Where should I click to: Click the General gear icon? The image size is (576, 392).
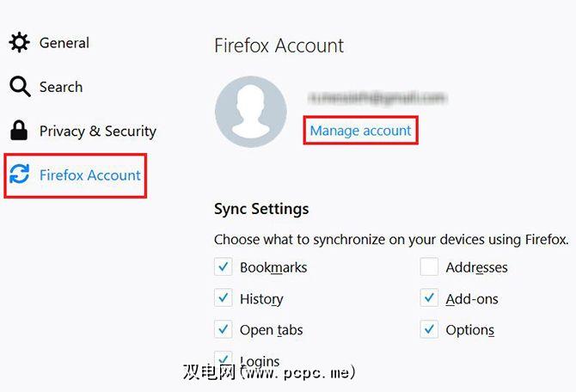[19, 43]
